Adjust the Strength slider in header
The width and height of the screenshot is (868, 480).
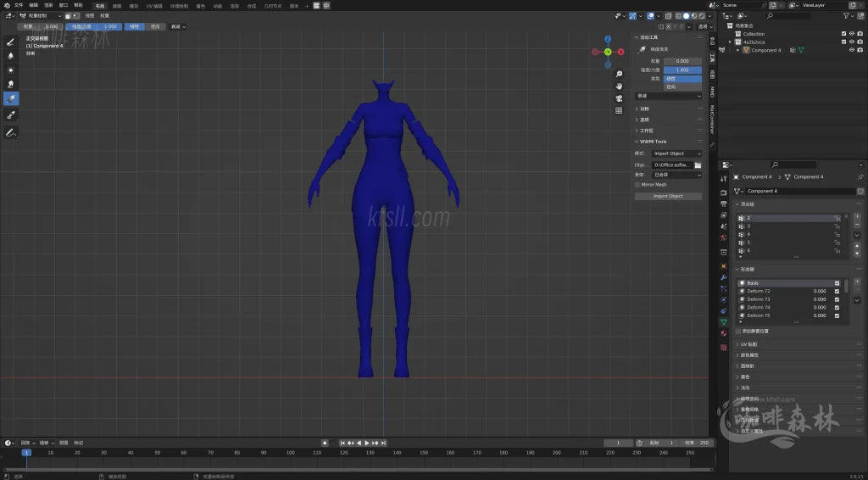pos(94,26)
